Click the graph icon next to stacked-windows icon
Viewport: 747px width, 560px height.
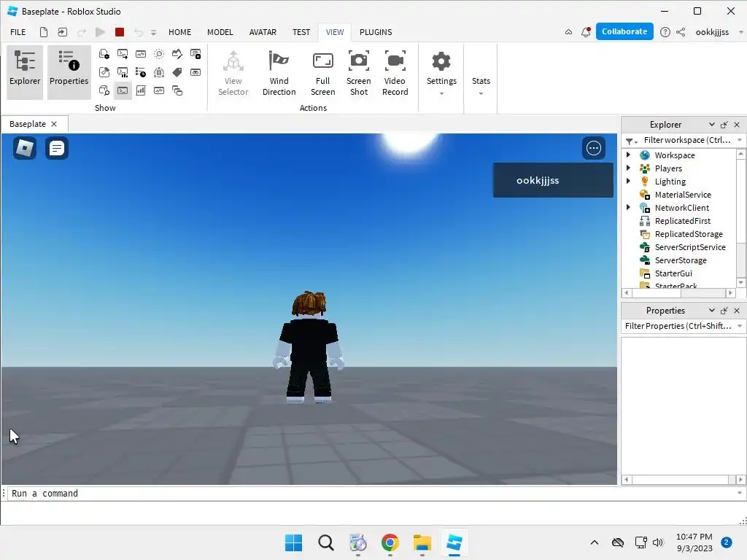coord(159,90)
